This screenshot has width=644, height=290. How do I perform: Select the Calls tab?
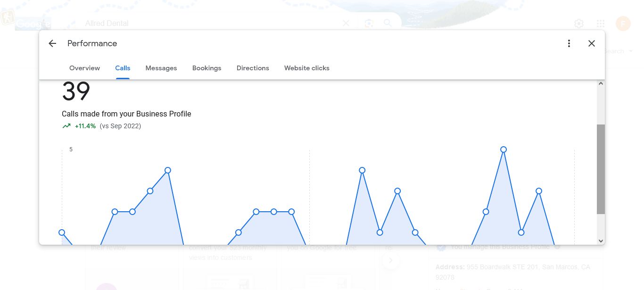tap(123, 68)
